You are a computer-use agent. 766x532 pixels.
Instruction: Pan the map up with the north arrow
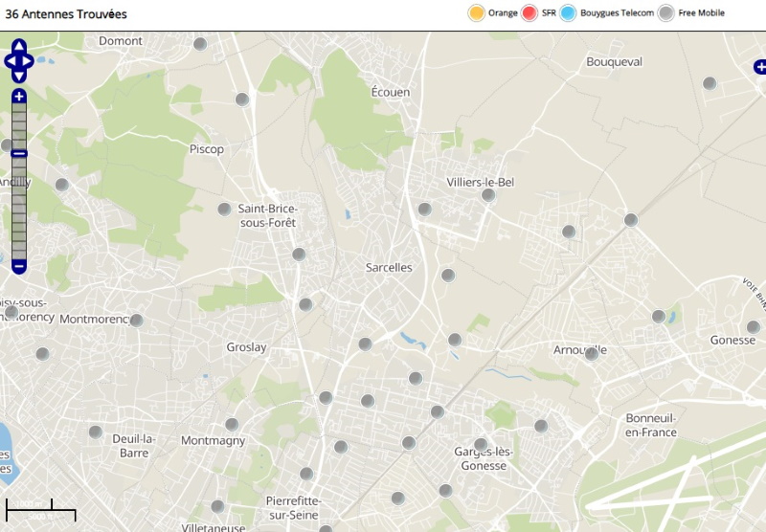point(19,45)
